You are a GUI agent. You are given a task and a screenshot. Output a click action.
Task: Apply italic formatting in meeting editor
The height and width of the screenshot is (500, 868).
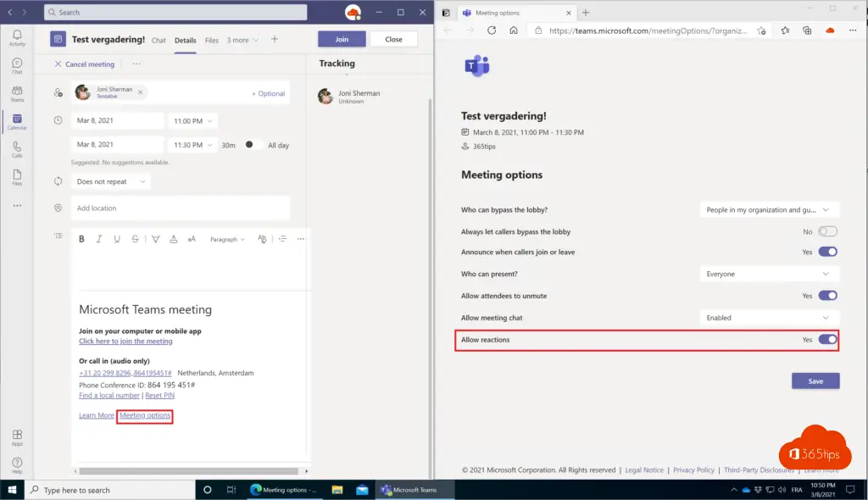click(99, 239)
